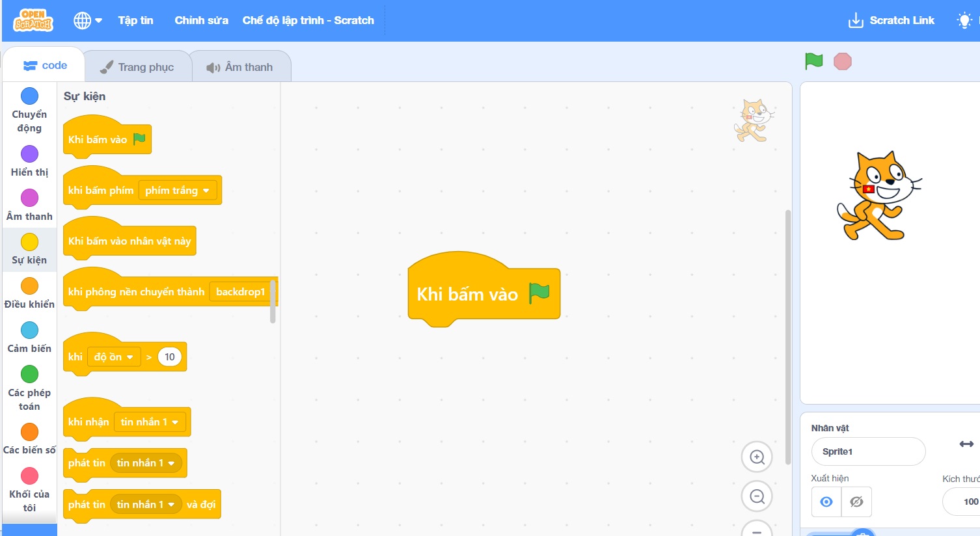The image size is (980, 536).
Task: Select the Điều khiển block category
Action: pos(29,294)
